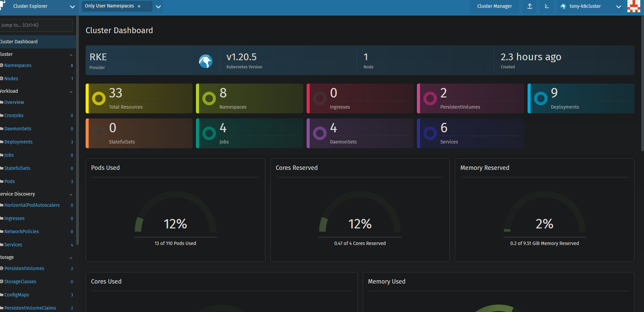Screen dimensions: 644x312
Task: Click the Rancher logo at top left
Action: [x=3, y=5]
